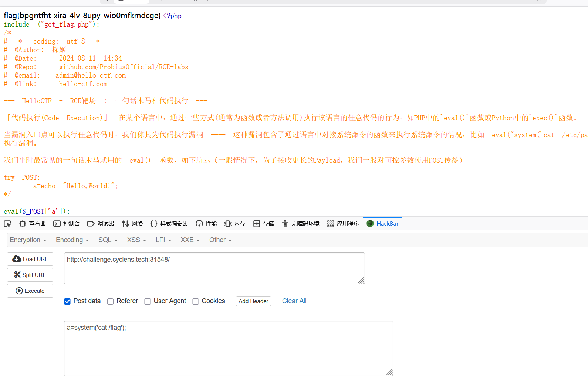Open the XXE dropdown menu
This screenshot has height=376, width=588.
tap(190, 240)
